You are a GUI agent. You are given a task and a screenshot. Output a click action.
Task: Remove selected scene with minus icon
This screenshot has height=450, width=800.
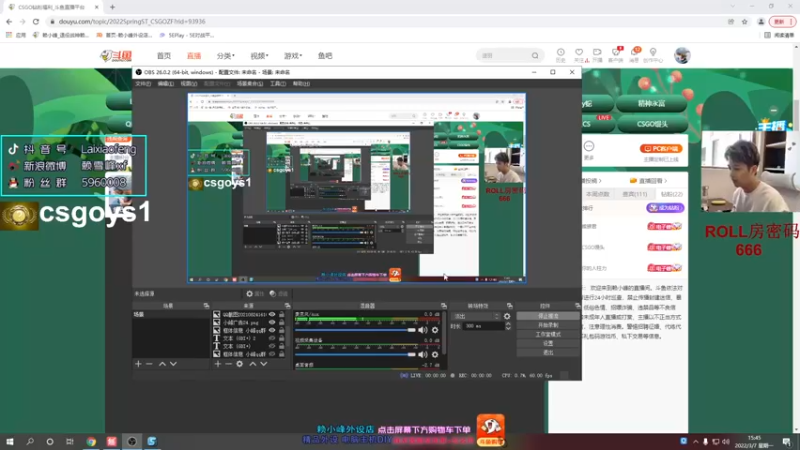pos(149,364)
